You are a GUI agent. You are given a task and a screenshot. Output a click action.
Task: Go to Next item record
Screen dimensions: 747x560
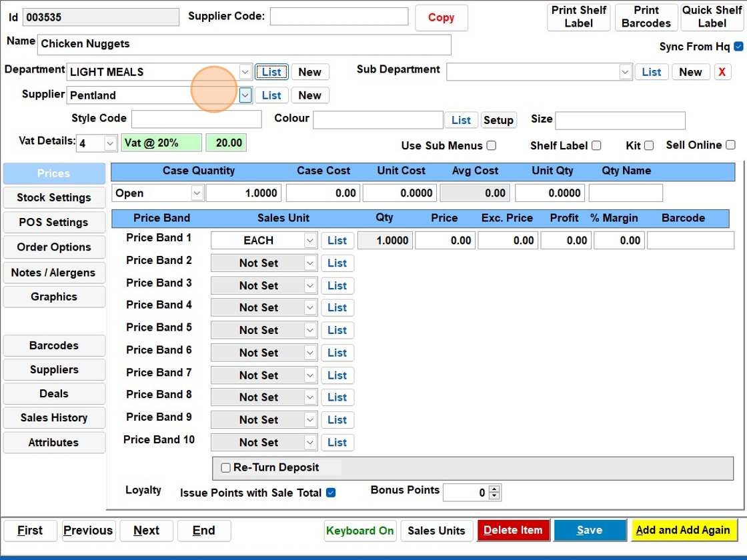tap(146, 531)
